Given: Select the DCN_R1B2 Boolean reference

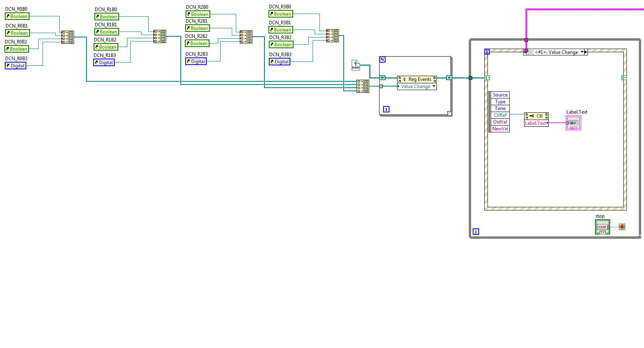Looking at the screenshot, I should click(106, 47).
